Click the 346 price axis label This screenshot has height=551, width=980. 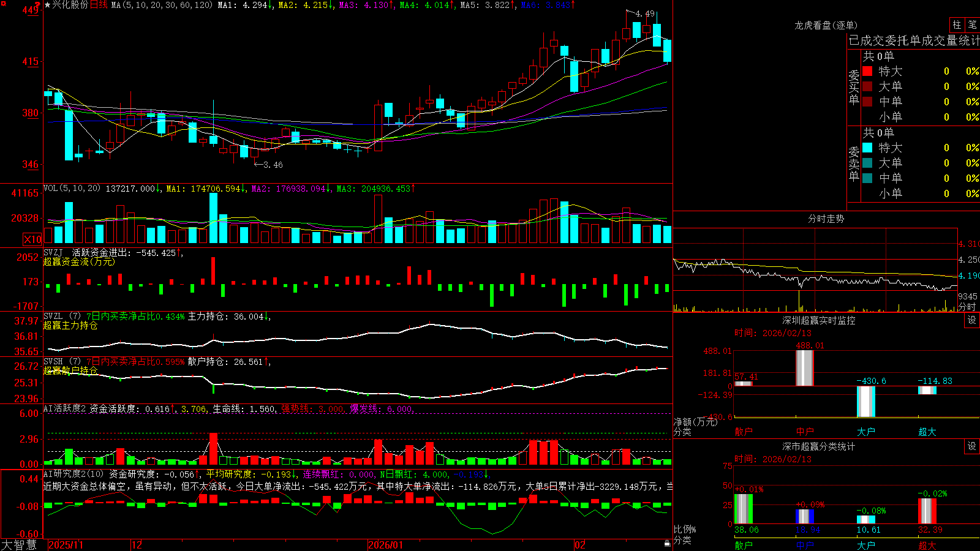pos(30,164)
